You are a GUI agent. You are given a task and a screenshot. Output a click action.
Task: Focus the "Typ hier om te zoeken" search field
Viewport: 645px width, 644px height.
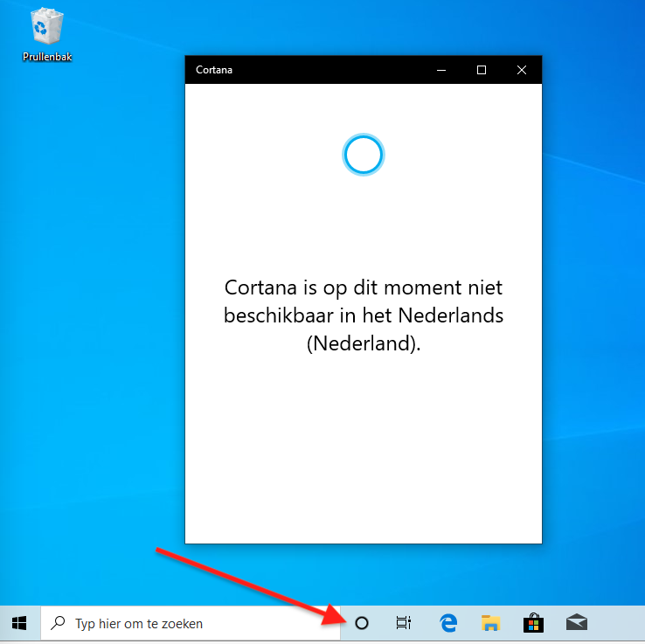pos(192,624)
